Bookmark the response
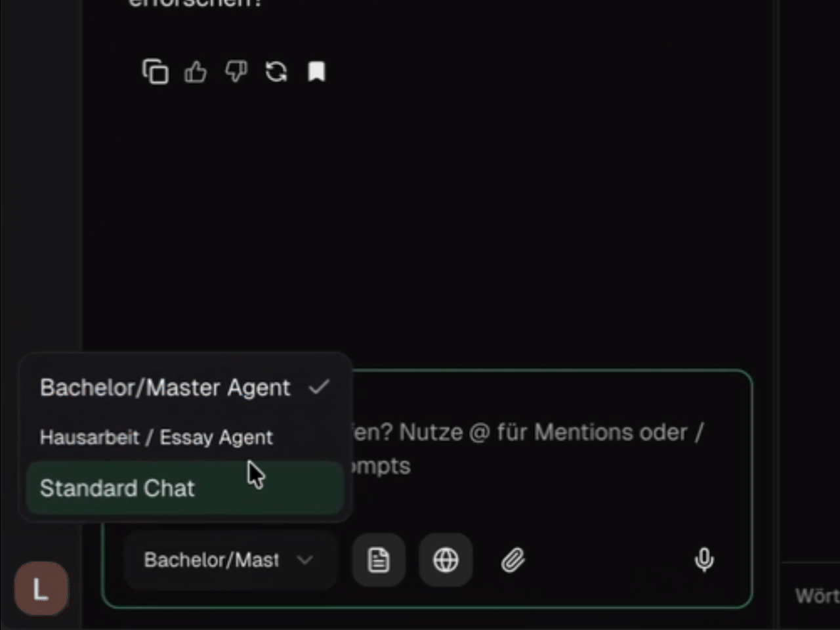840x630 pixels. tap(317, 72)
